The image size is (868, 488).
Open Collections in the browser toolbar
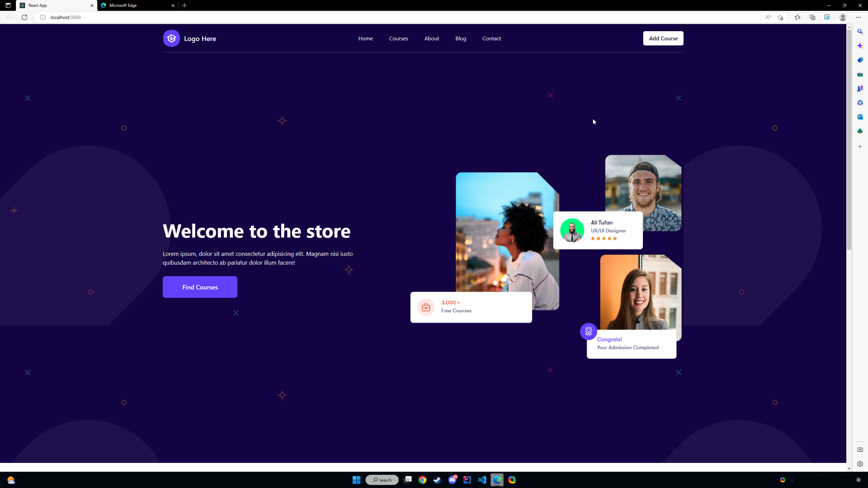(x=812, y=17)
